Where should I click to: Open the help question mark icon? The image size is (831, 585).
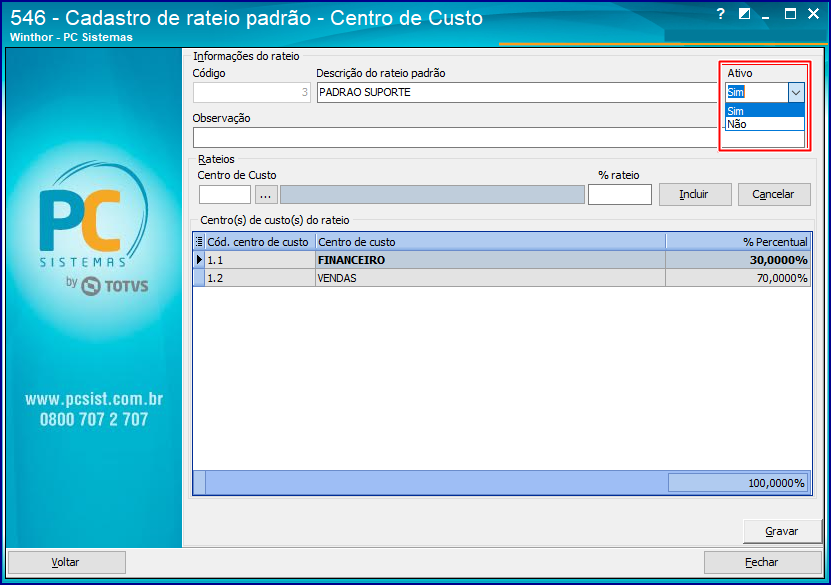(720, 14)
